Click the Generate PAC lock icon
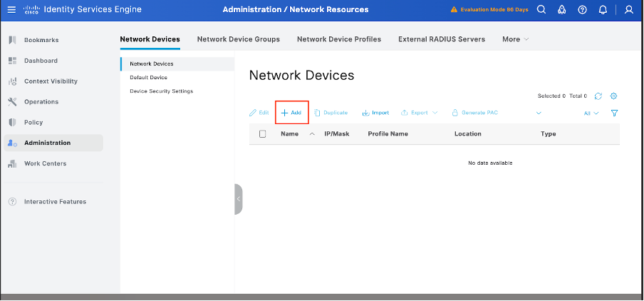Screen dimensions: 644x301 click(455, 112)
